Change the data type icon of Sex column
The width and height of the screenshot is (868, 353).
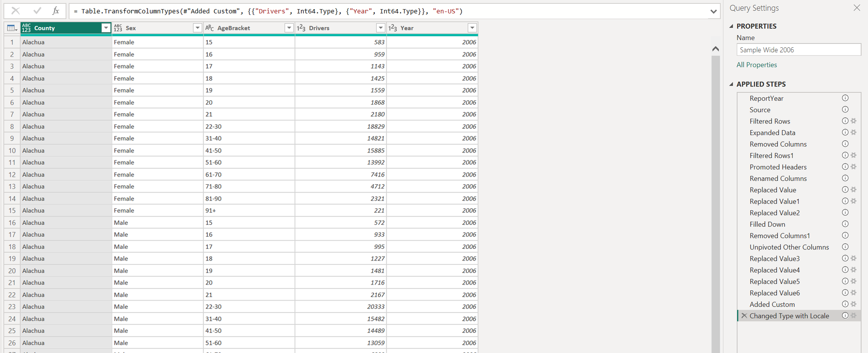tap(118, 28)
